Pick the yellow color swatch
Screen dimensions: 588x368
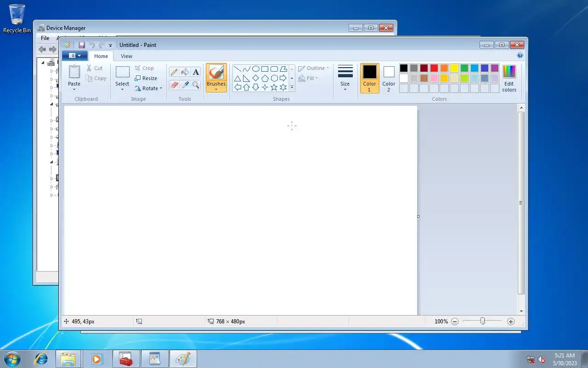(454, 68)
